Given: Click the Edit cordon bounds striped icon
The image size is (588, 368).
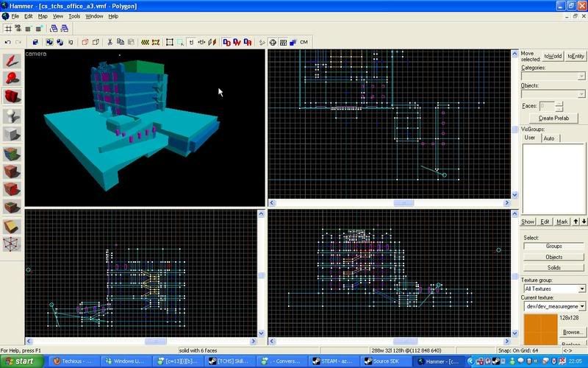Looking at the screenshot, I should point(156,43).
